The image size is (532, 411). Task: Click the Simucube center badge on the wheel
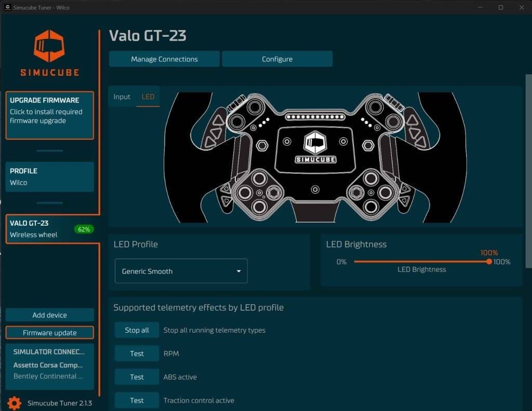click(x=315, y=149)
